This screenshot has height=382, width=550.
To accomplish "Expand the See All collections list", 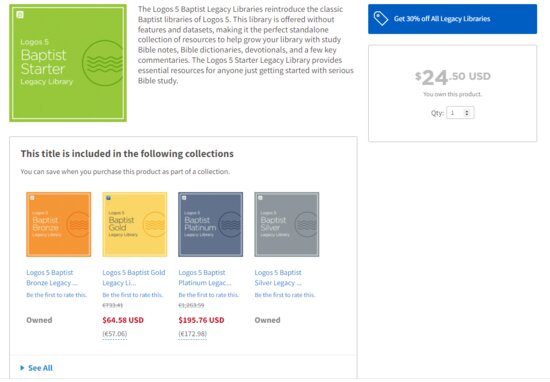I will [x=36, y=368].
